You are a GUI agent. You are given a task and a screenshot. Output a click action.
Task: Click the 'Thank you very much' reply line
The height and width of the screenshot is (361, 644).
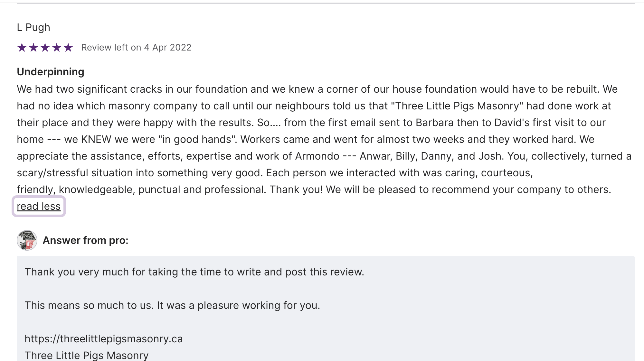click(x=194, y=272)
